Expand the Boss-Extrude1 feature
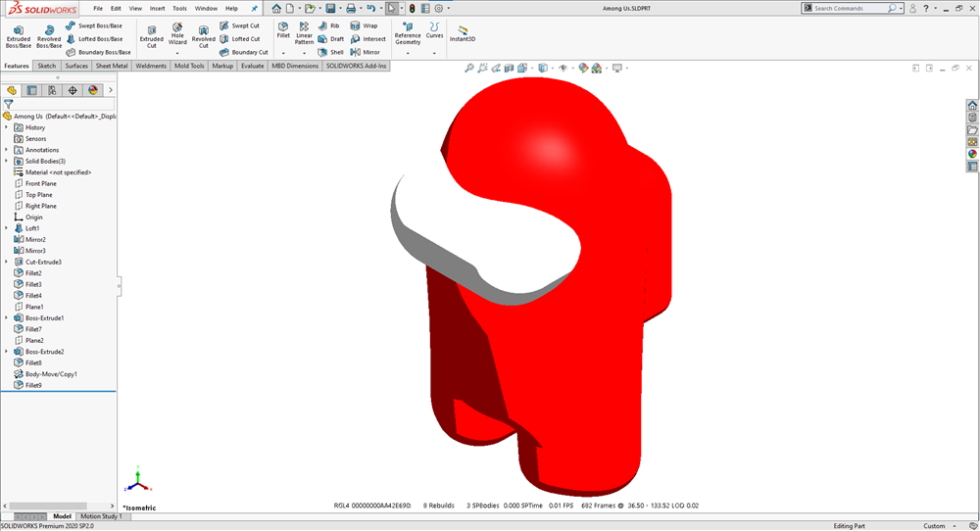 [6, 318]
